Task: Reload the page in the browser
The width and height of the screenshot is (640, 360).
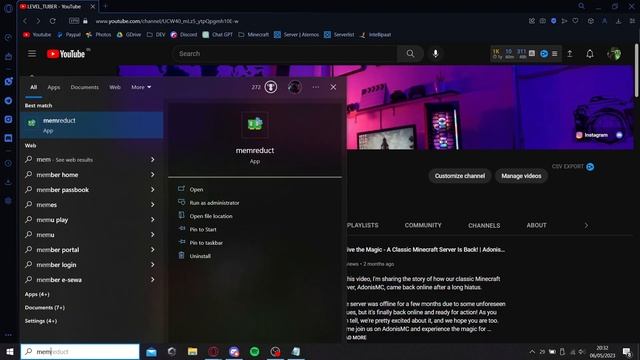Action: (x=52, y=21)
